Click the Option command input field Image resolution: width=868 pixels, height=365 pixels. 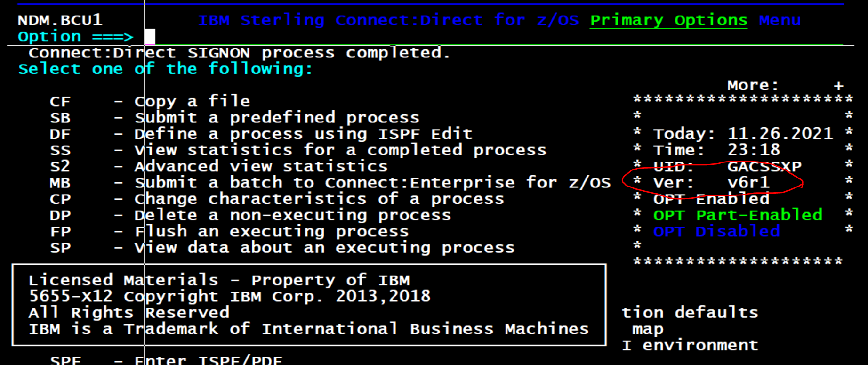[x=150, y=37]
